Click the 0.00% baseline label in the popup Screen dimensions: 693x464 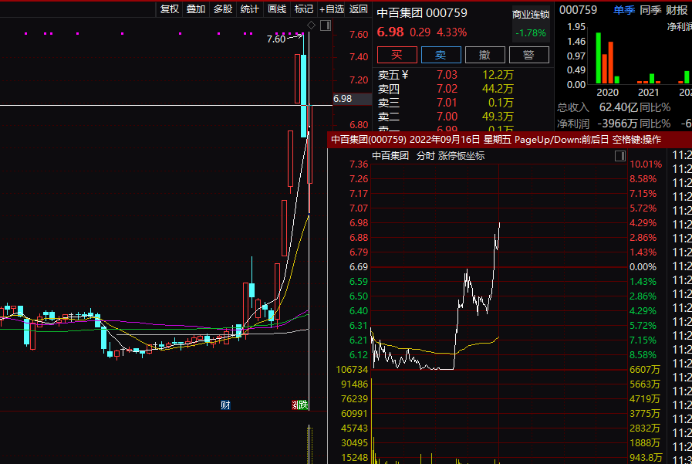[x=643, y=267]
